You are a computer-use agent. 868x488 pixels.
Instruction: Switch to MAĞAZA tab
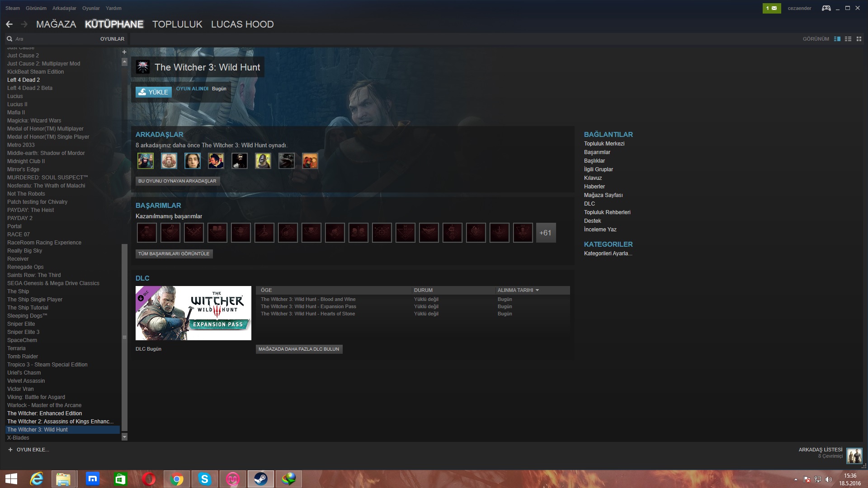click(x=56, y=24)
